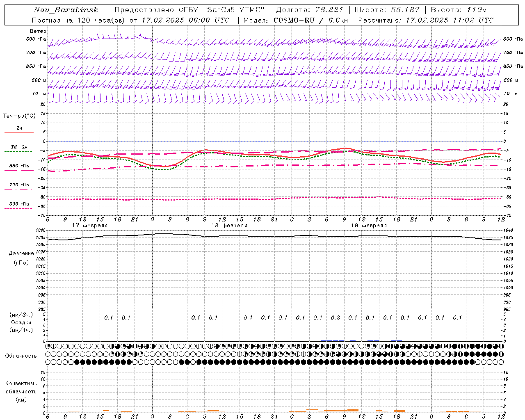Click the 18 февраля date label
525x420 pixels.
229,226
